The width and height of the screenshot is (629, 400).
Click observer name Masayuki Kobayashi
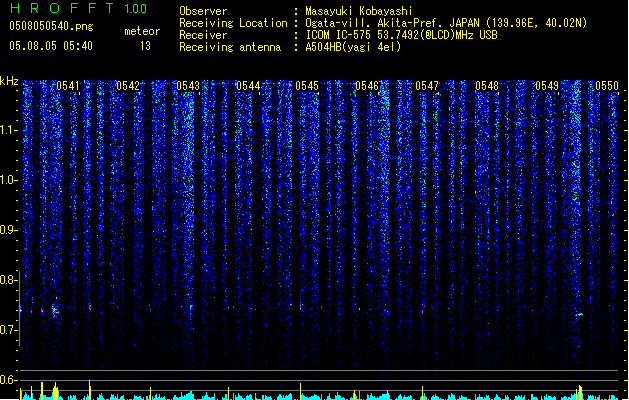click(359, 11)
